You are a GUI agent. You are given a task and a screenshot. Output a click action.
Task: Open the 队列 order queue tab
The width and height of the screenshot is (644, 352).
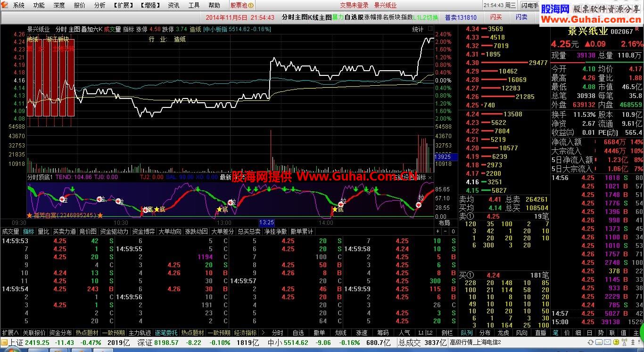[466, 333]
